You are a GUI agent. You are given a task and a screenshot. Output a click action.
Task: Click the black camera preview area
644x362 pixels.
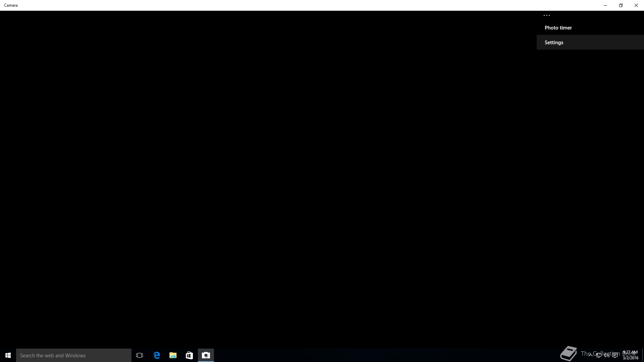click(268, 181)
